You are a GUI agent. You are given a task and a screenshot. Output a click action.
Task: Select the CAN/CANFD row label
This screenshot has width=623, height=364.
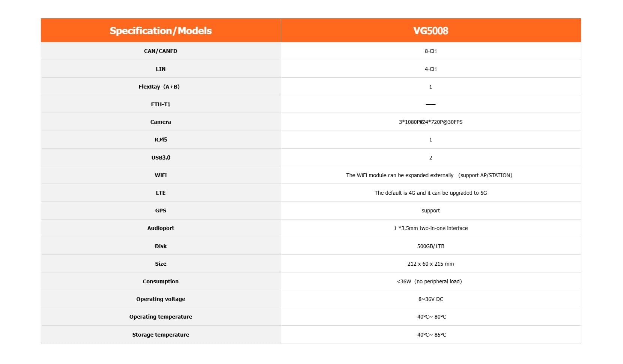point(161,51)
